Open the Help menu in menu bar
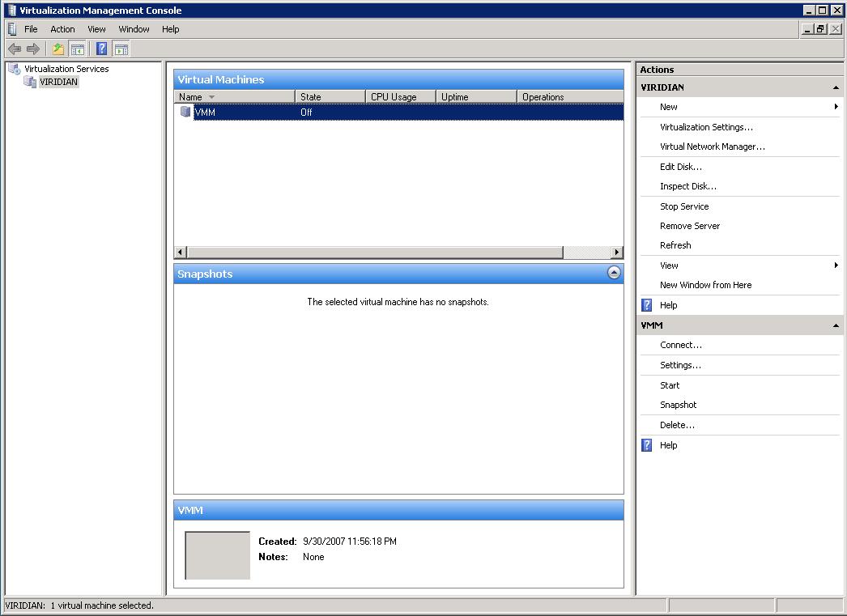This screenshot has width=847, height=616. pos(171,29)
